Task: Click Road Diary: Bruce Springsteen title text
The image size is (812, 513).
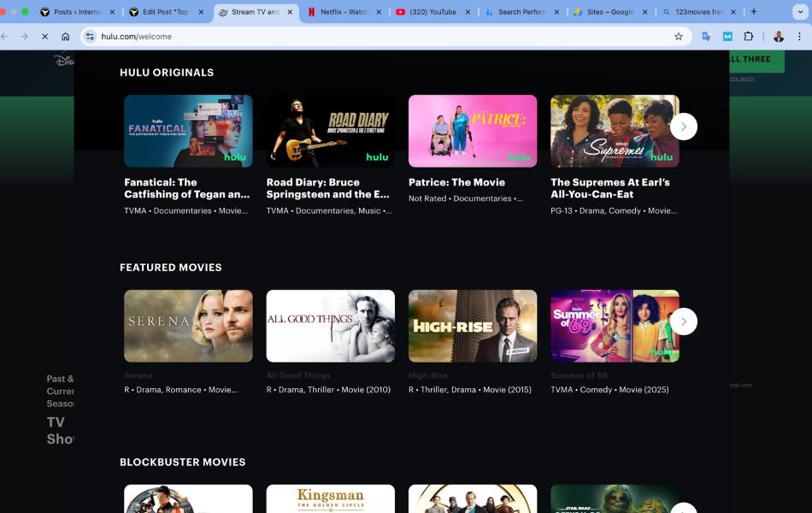Action: tap(328, 188)
